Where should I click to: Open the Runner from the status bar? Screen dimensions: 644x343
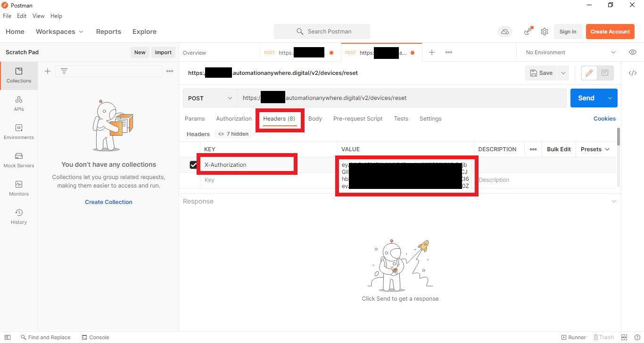[x=573, y=337]
